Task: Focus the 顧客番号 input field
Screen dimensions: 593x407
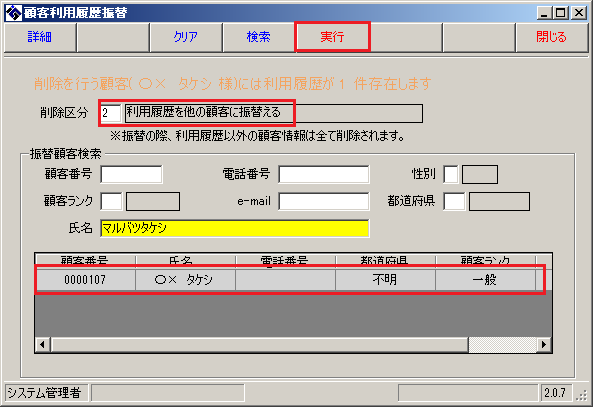Action: [131, 174]
